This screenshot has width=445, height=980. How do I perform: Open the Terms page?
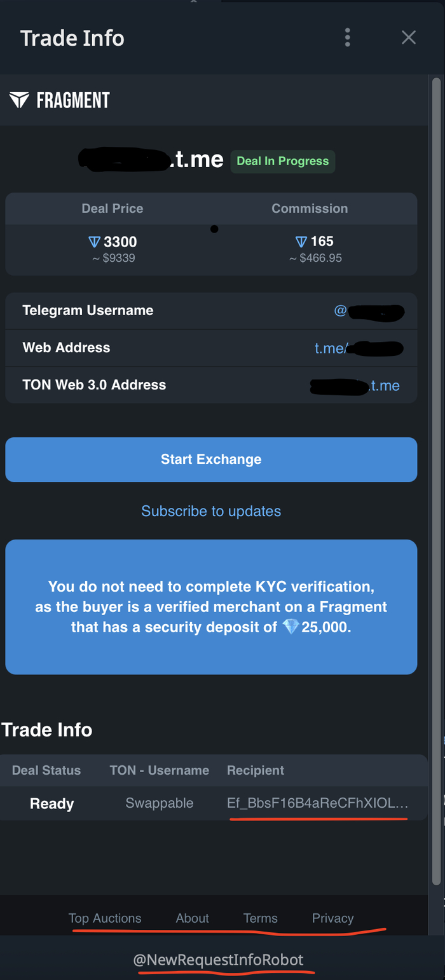[260, 918]
